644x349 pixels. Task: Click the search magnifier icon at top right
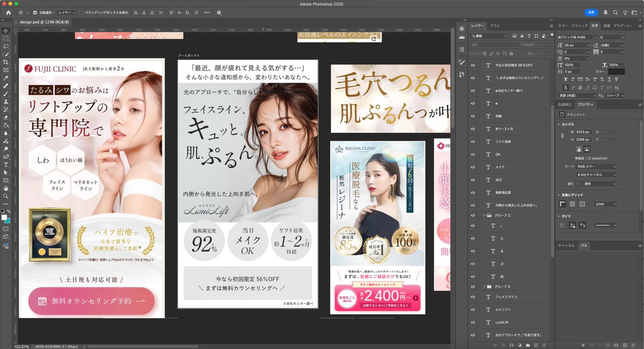(x=616, y=12)
